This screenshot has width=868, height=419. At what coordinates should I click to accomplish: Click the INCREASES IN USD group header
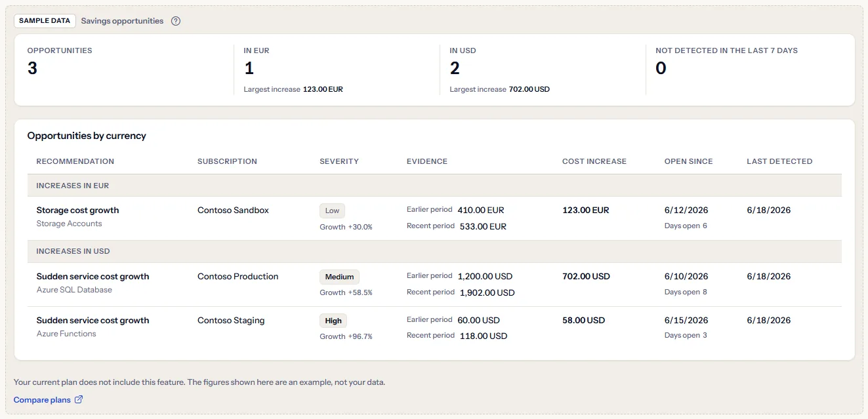coord(434,251)
